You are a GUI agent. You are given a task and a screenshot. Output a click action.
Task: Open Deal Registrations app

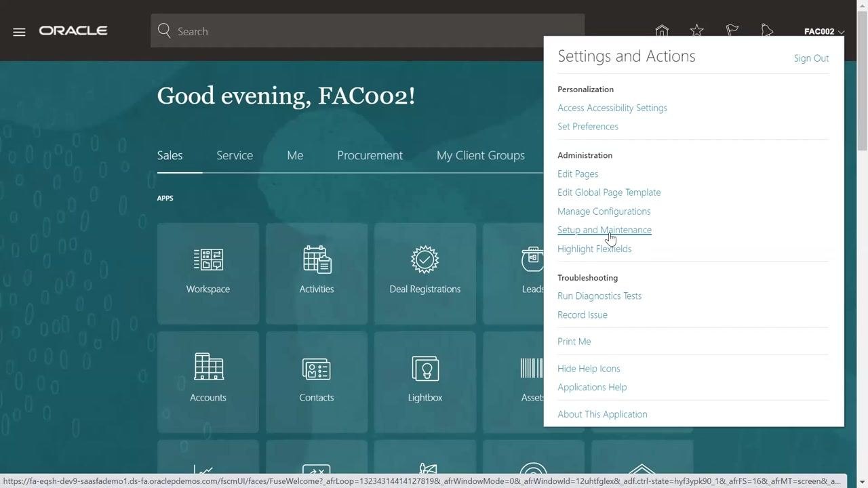425,274
